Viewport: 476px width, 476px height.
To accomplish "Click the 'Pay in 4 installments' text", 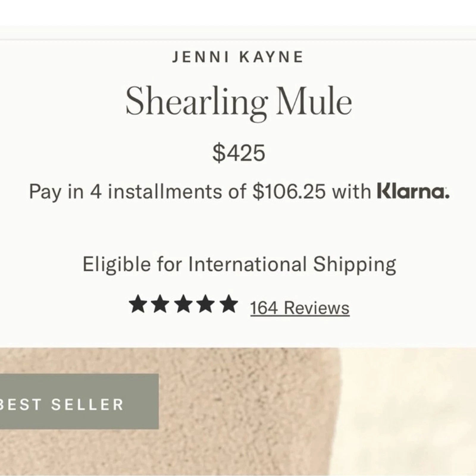I will (x=125, y=191).
